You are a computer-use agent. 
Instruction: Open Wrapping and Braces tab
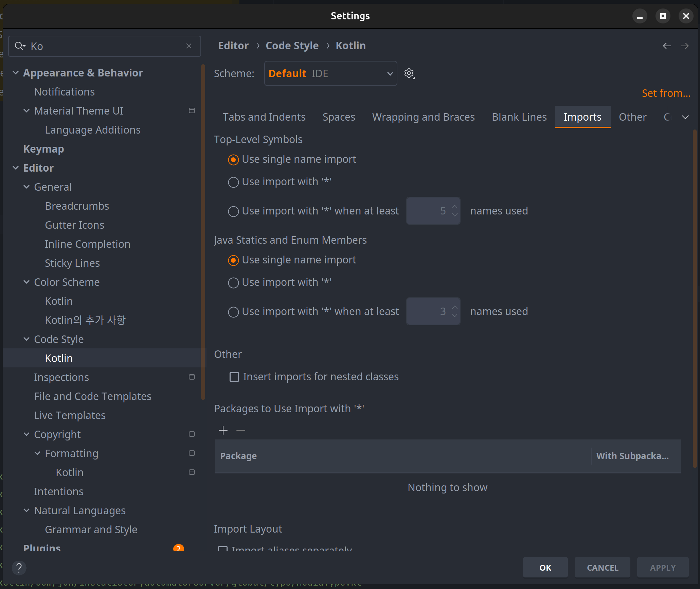pos(423,117)
